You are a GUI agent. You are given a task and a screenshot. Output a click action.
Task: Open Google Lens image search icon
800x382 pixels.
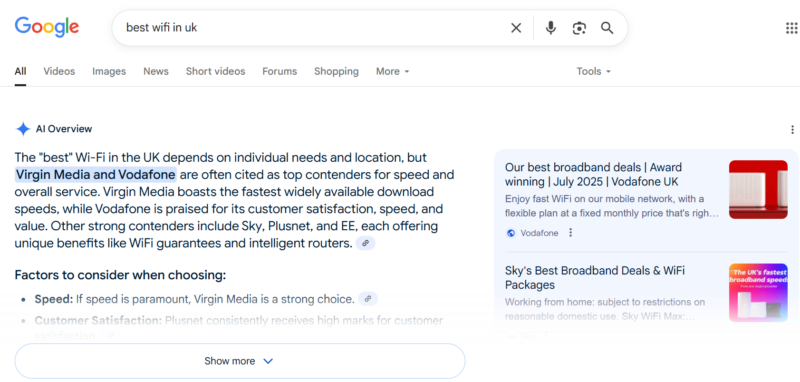[x=579, y=28]
